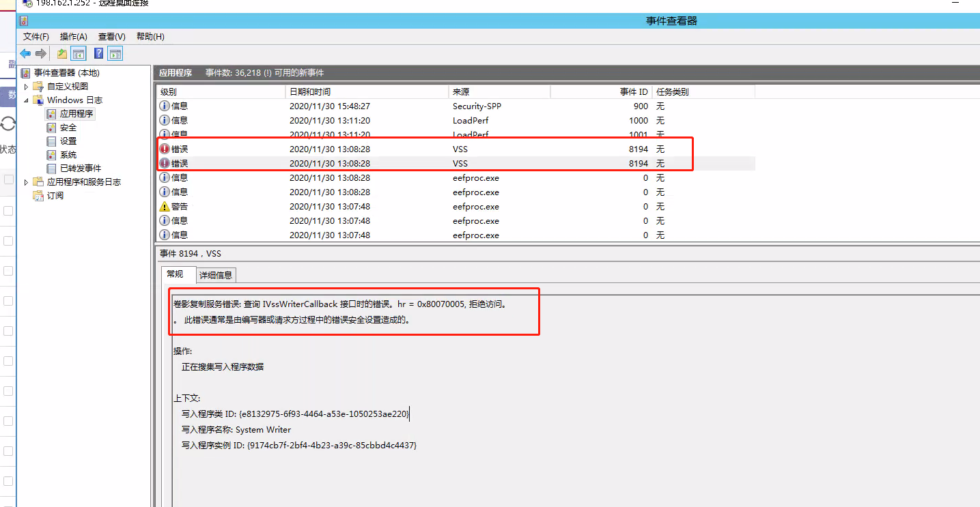Viewport: 980px width, 507px height.
Task: Collapse the Windows 日志 tree node
Action: click(27, 100)
